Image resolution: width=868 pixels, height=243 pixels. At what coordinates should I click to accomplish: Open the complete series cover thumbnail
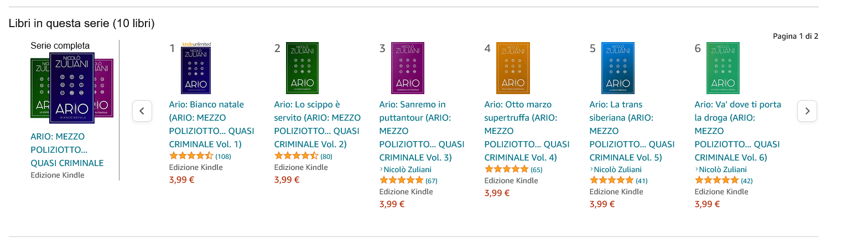pos(72,87)
